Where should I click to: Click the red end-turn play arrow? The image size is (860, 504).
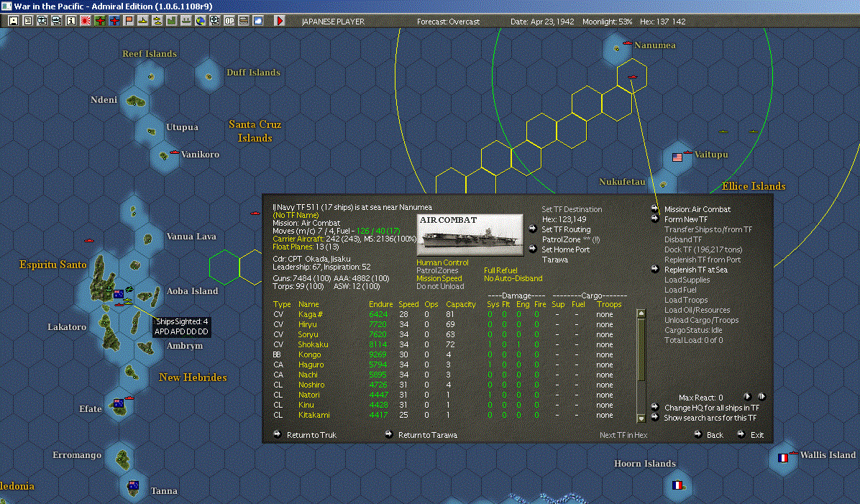tap(280, 21)
